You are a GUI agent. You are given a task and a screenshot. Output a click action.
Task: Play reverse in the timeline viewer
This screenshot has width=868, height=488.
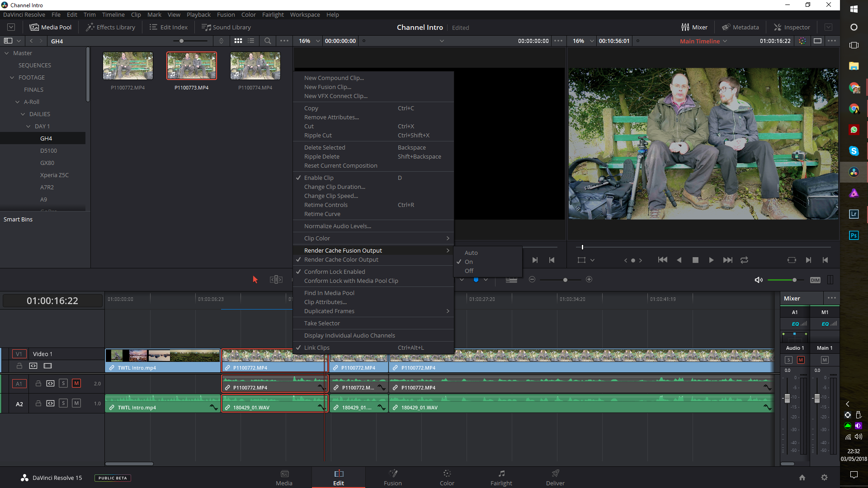point(679,260)
